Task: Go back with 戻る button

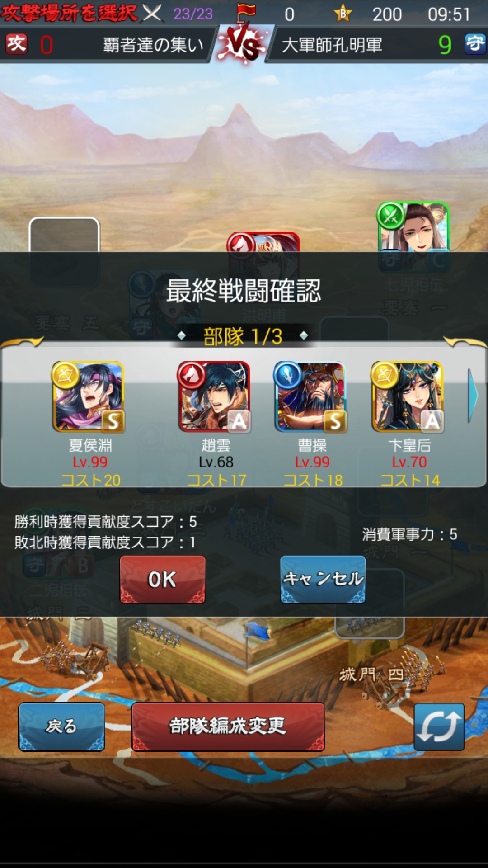Action: click(x=62, y=727)
